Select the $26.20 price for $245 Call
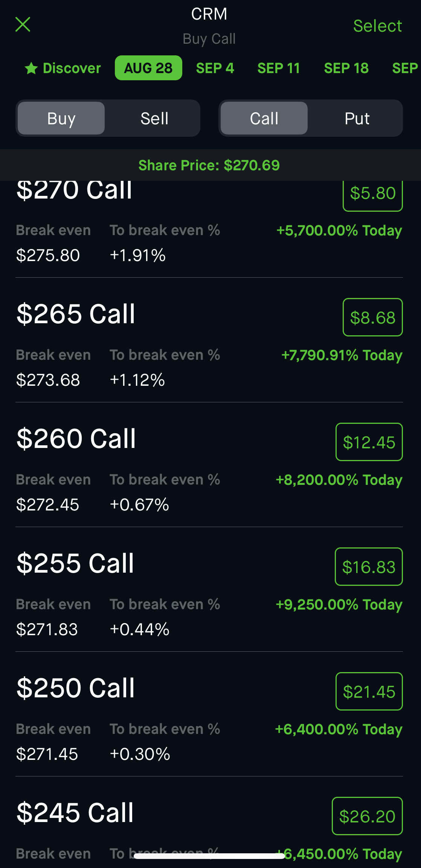Screen dimensions: 421x868 click(x=367, y=816)
